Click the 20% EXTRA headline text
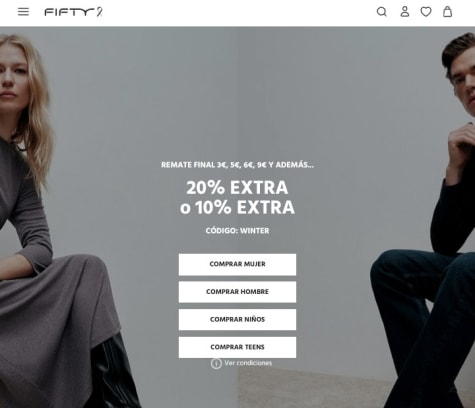Viewport: 475px width, 408px height. click(237, 188)
